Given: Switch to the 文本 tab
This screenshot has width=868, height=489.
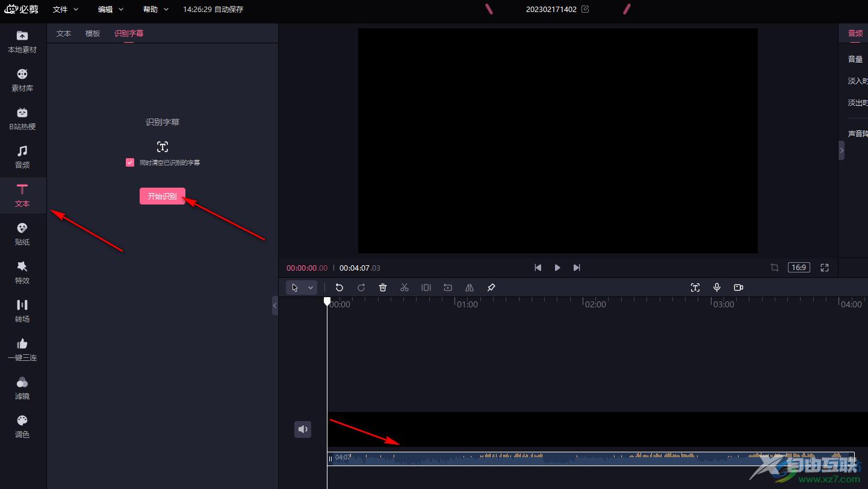Looking at the screenshot, I should tap(64, 34).
